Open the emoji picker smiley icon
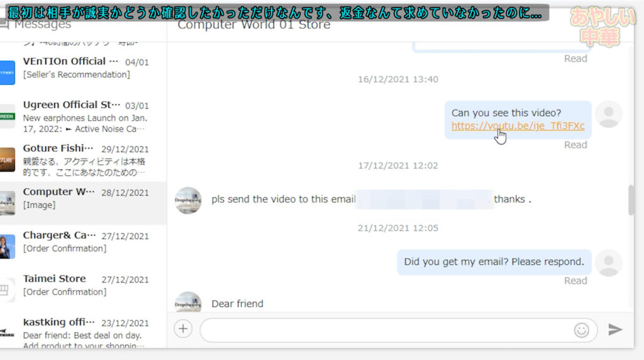The width and height of the screenshot is (644, 360). pos(581,330)
